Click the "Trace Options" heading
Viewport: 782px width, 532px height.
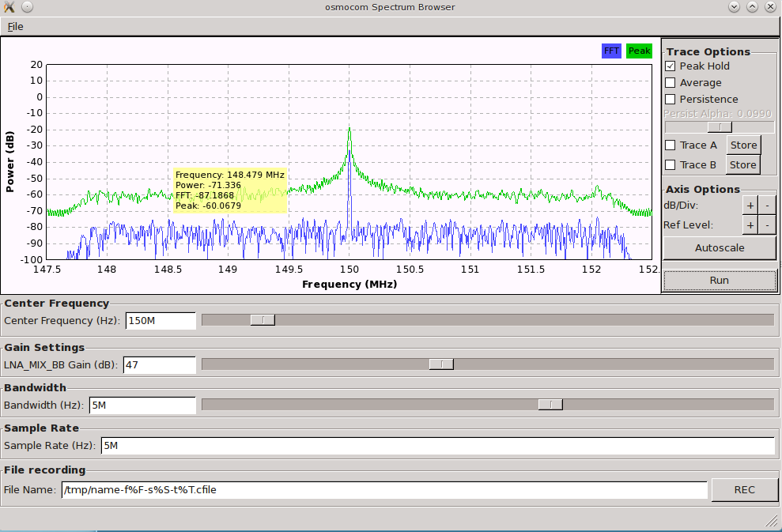(x=708, y=52)
